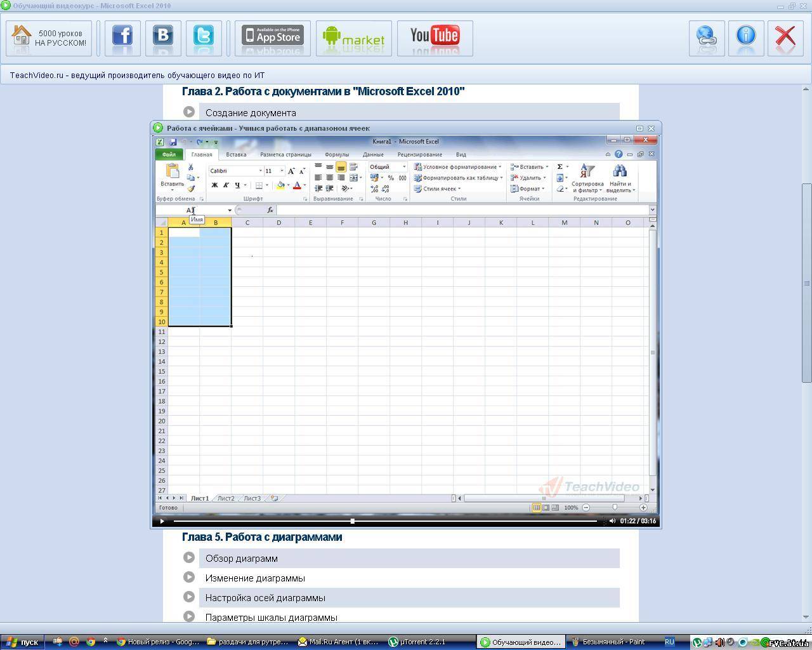This screenshot has width=812, height=650.
Task: Click the Excel help question mark icon
Action: [619, 154]
